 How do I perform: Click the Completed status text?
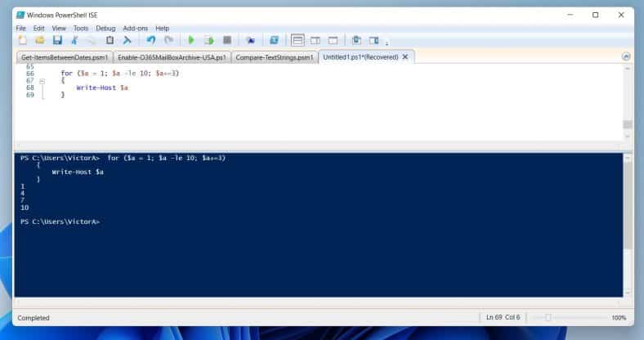pyautogui.click(x=34, y=318)
